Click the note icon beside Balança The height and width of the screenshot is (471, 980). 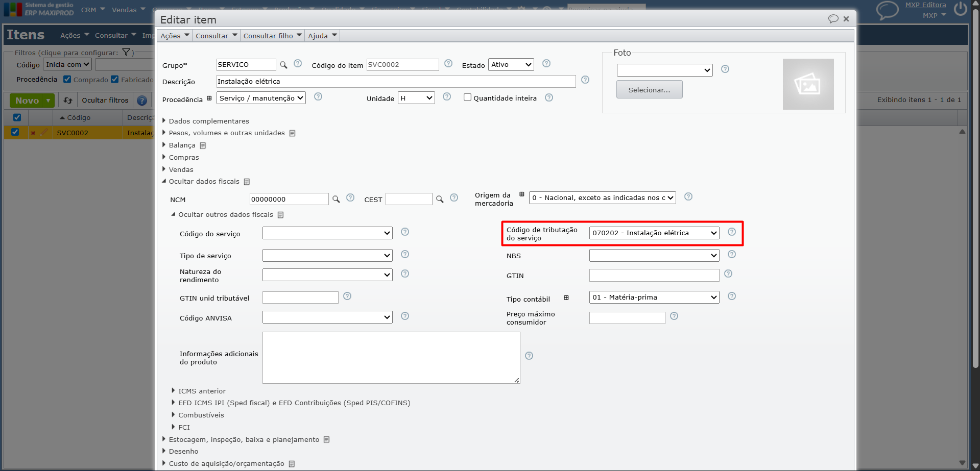(203, 145)
